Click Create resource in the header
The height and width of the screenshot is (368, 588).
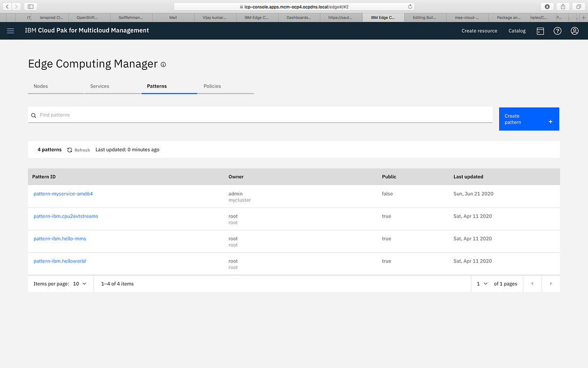[x=479, y=31]
